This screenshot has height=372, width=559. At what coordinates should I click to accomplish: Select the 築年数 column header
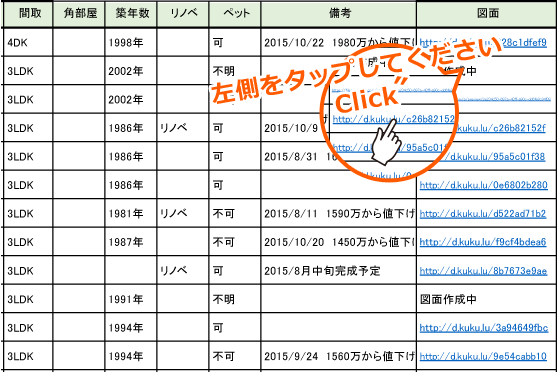coord(131,14)
